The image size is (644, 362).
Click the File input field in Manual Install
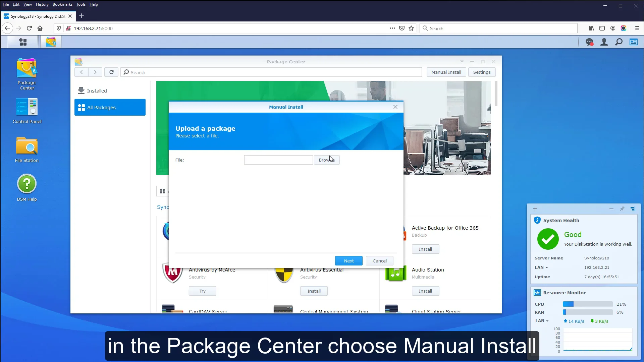tap(278, 160)
